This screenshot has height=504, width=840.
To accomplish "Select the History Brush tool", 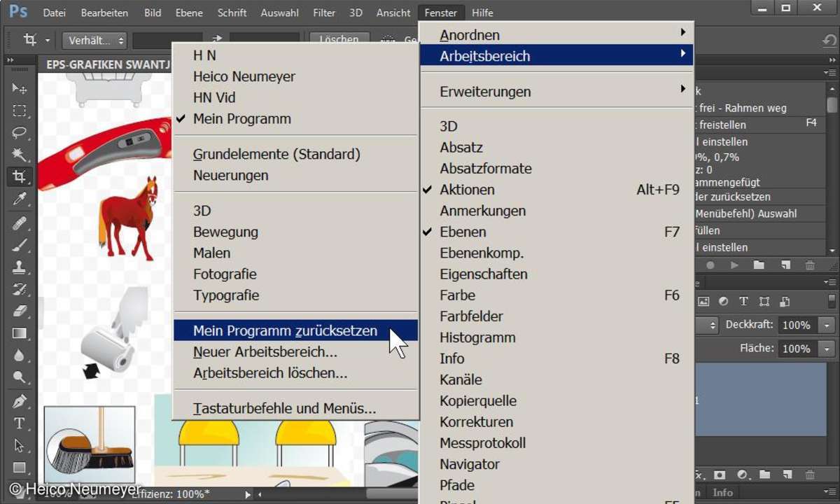I will pyautogui.click(x=19, y=289).
